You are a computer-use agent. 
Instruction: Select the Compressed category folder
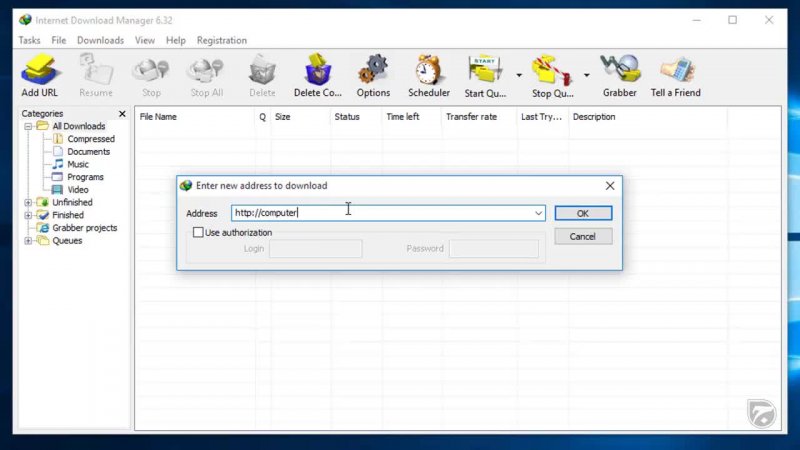point(90,139)
